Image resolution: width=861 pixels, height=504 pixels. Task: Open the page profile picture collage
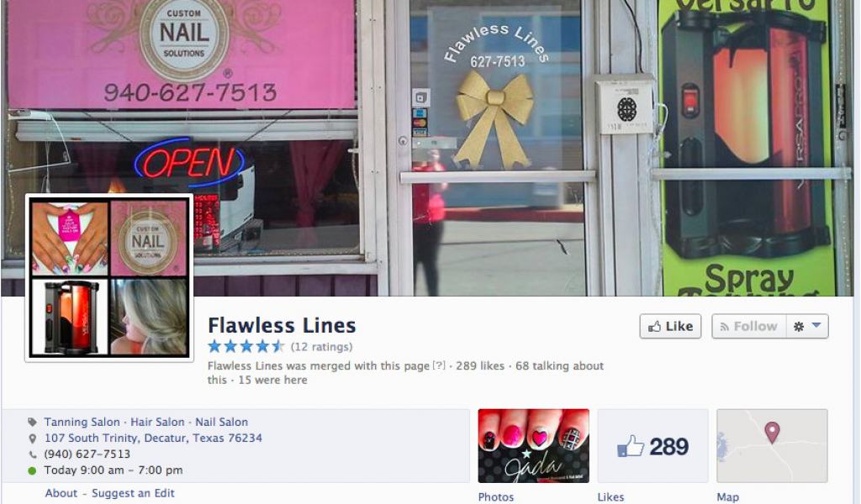[x=109, y=278]
